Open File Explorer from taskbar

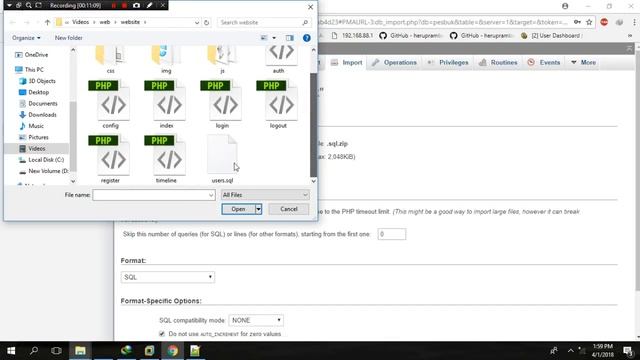point(80,351)
